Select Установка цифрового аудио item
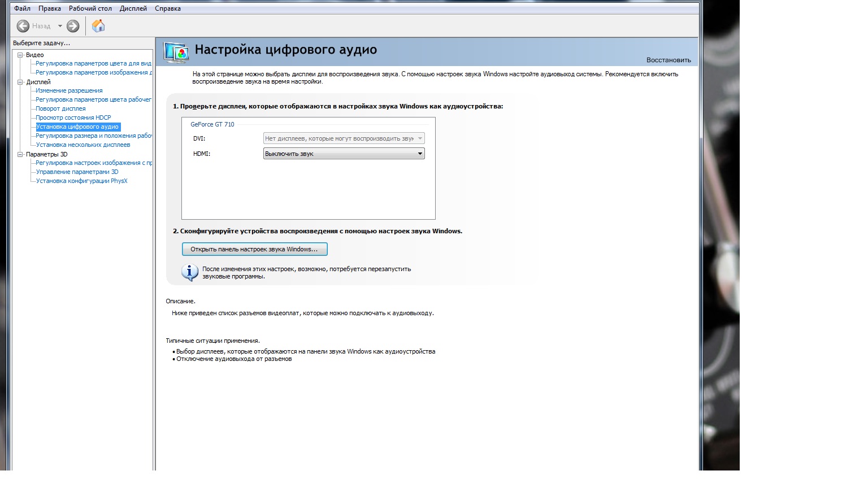Screen dimensions: 868x488 (77, 127)
